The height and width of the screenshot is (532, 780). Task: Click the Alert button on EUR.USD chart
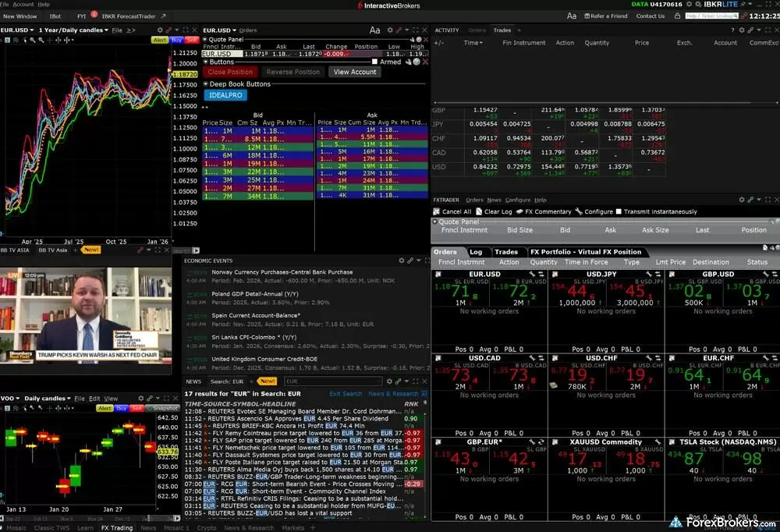(160, 40)
